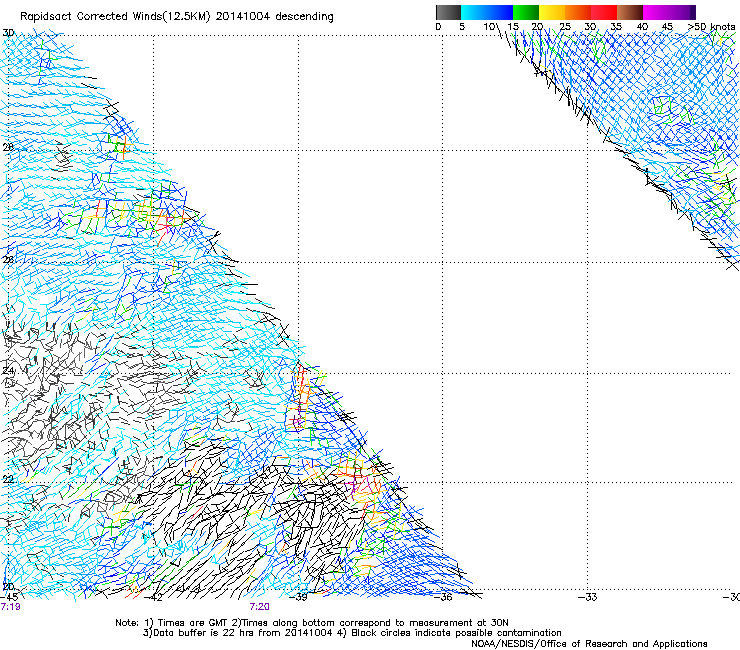Click the '0' legend scale label
Image resolution: width=740 pixels, height=650 pixels.
point(438,26)
